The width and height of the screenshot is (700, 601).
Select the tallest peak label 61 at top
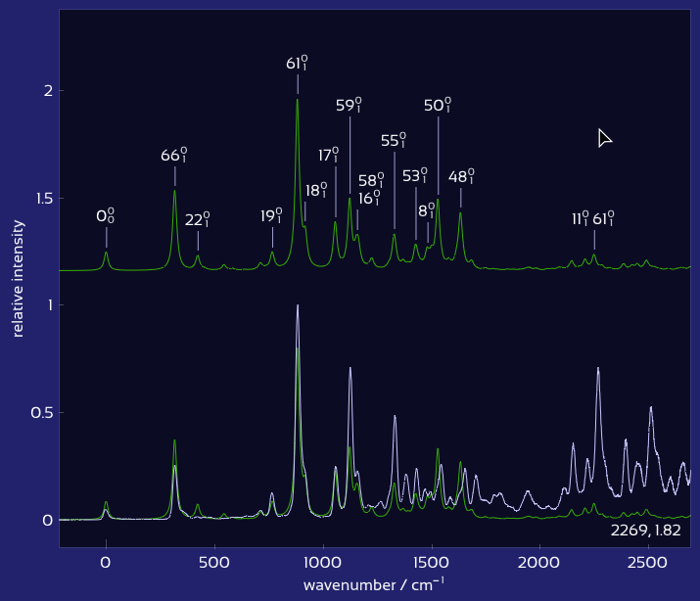coord(298,64)
